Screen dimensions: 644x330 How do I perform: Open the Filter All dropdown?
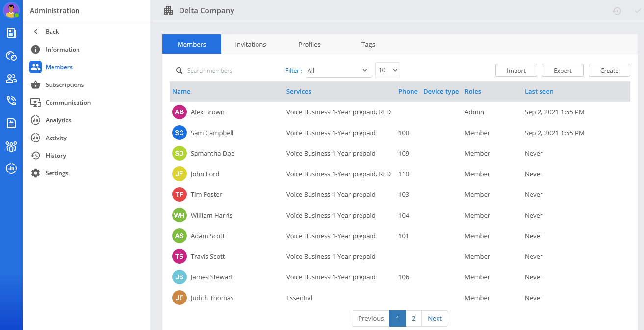338,70
